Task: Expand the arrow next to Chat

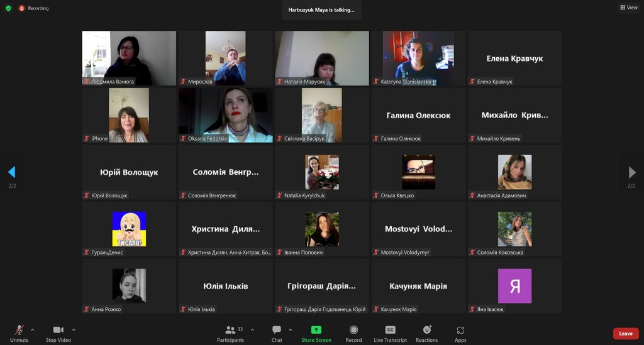Action: pyautogui.click(x=290, y=329)
